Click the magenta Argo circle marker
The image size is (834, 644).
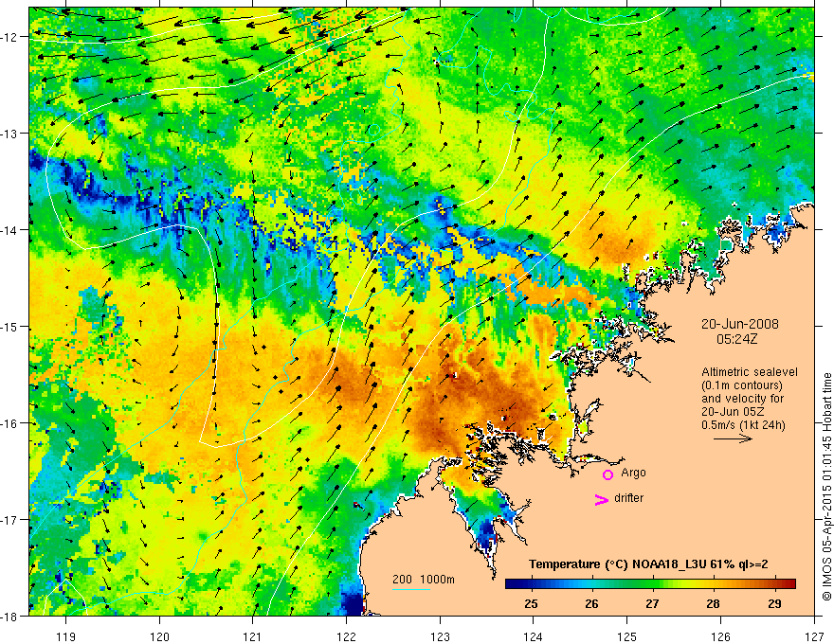[x=607, y=474]
